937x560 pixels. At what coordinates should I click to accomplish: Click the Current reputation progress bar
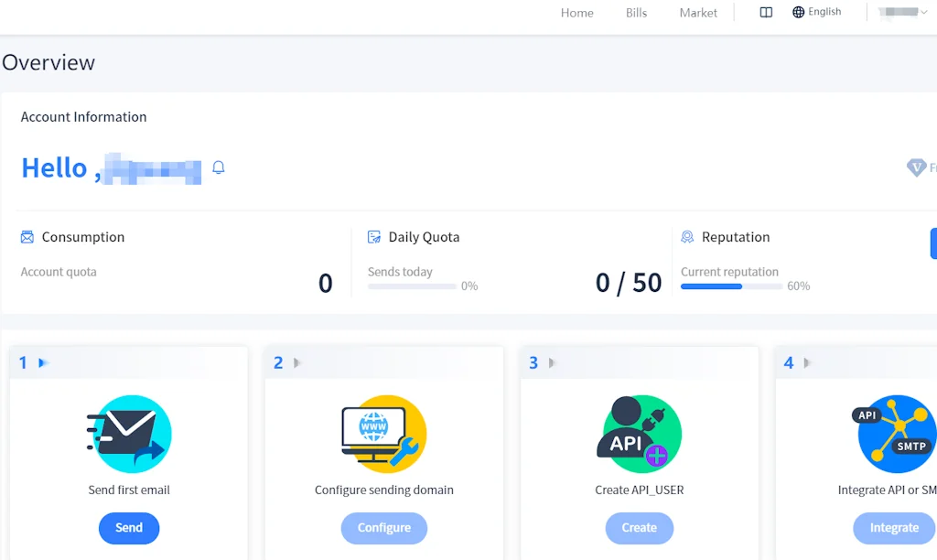[729, 285]
